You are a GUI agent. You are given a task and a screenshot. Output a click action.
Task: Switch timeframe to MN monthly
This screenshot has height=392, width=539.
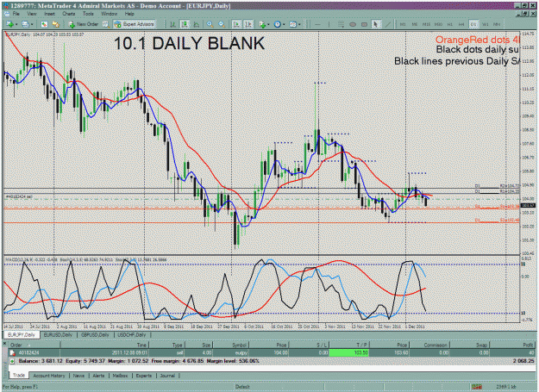497,24
